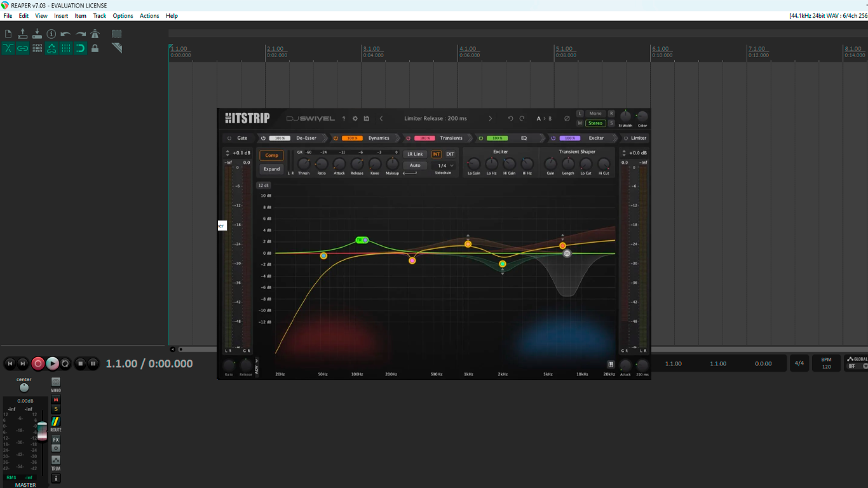Click the LR Link button
This screenshot has height=488, width=868.
(415, 154)
